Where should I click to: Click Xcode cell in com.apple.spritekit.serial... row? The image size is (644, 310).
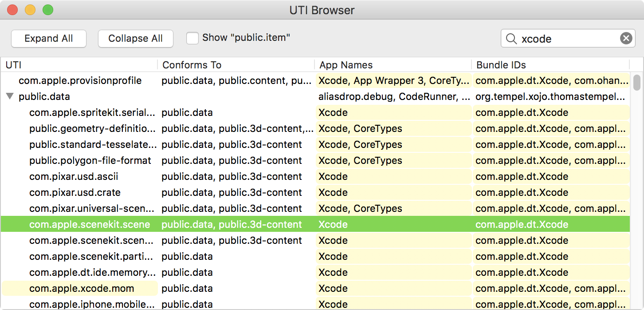click(394, 112)
